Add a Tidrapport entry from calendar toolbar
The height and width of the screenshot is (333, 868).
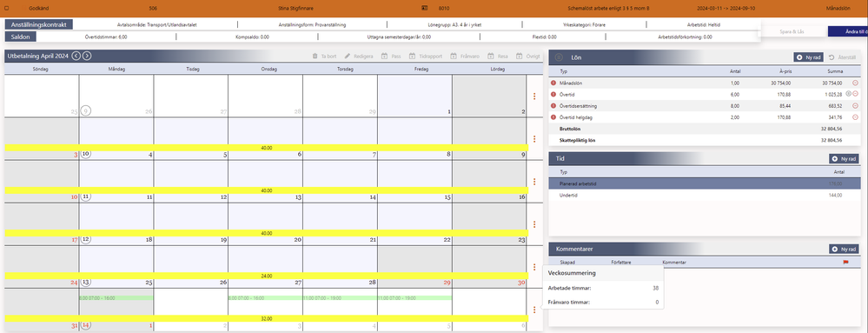425,56
